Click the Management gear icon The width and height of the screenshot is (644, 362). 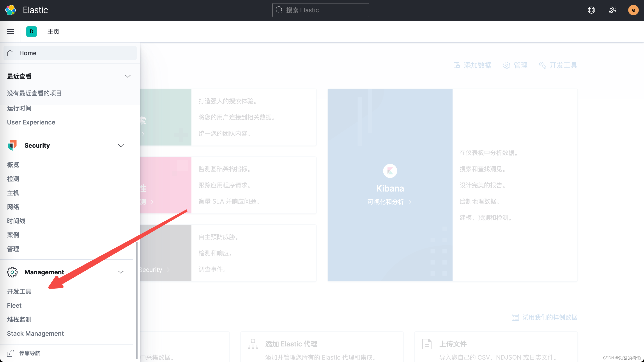[x=12, y=272]
